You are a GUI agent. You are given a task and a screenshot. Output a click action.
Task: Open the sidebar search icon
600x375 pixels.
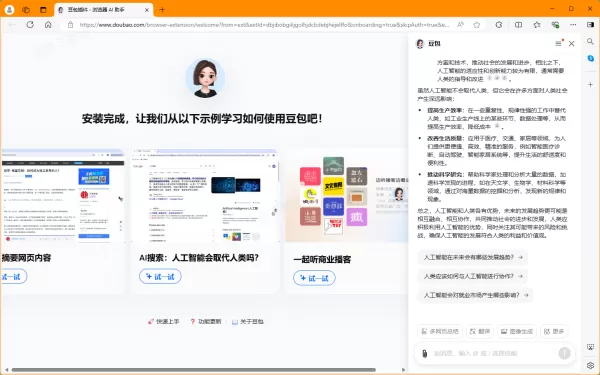coord(590,41)
